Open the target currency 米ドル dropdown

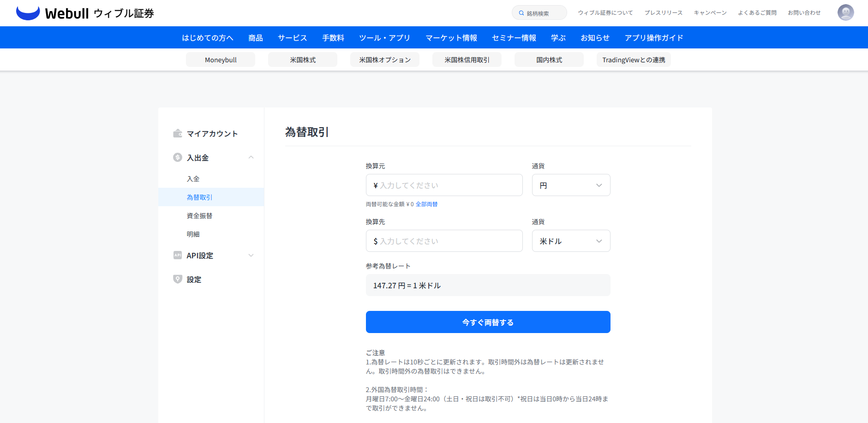[x=571, y=241]
